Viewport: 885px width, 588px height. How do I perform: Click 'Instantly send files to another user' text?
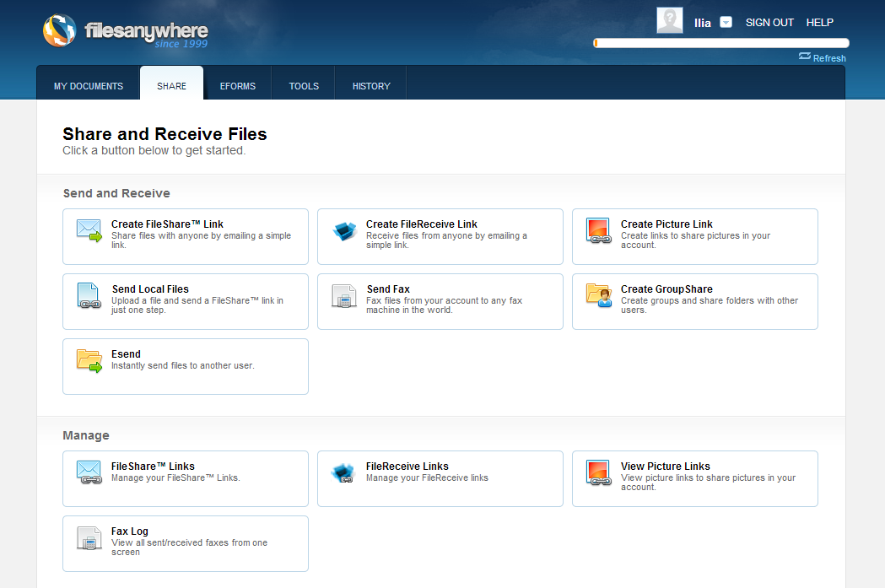183,365
